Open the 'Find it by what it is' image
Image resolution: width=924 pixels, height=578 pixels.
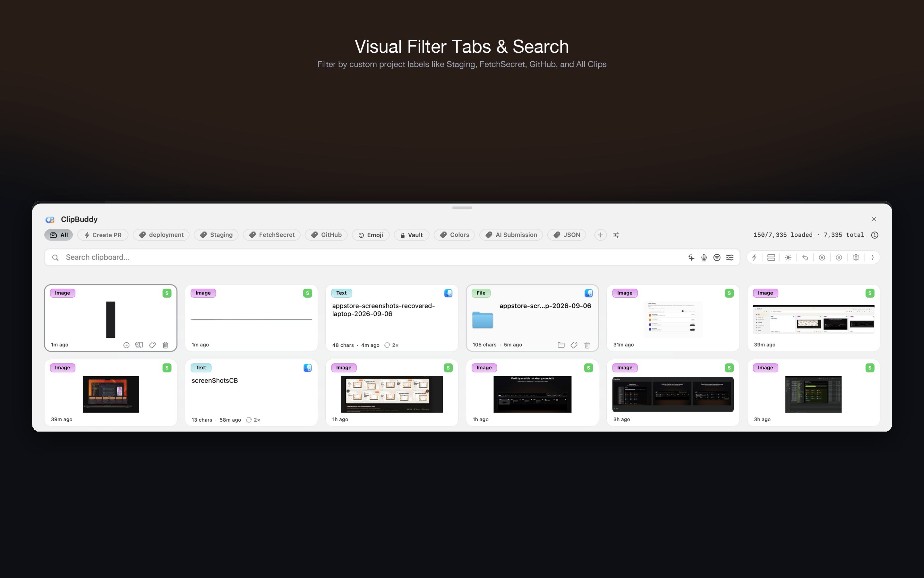532,395
